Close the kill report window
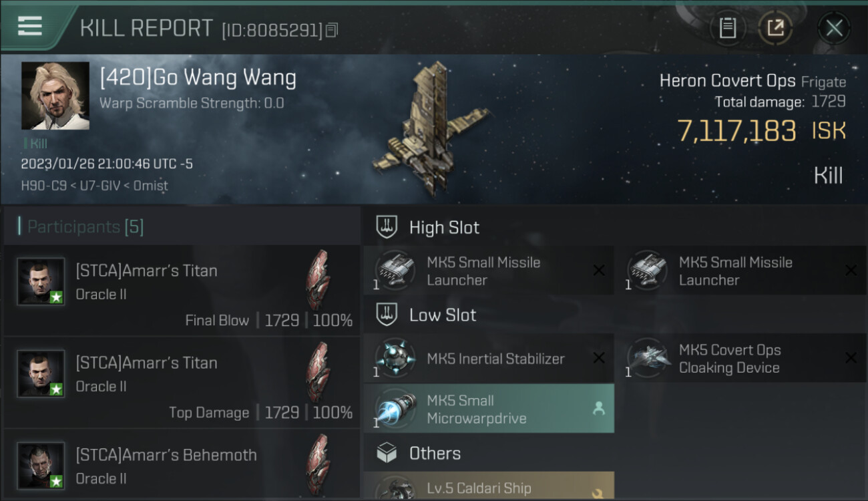The width and height of the screenshot is (868, 501). click(834, 28)
